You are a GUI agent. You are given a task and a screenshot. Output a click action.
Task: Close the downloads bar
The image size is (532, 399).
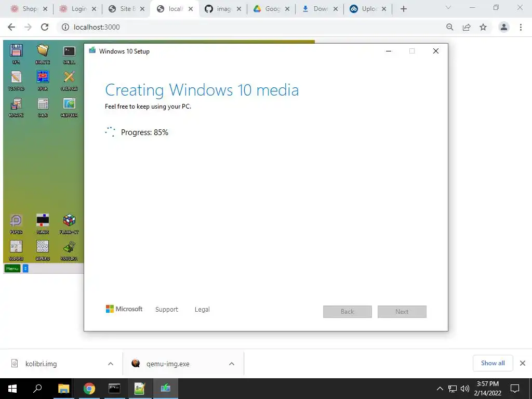pyautogui.click(x=523, y=363)
